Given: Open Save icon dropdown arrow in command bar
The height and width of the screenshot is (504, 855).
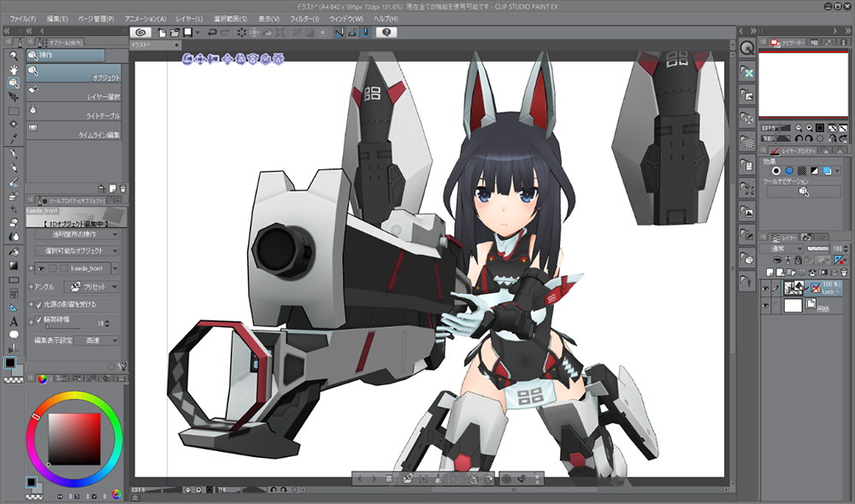Looking at the screenshot, I should click(198, 32).
